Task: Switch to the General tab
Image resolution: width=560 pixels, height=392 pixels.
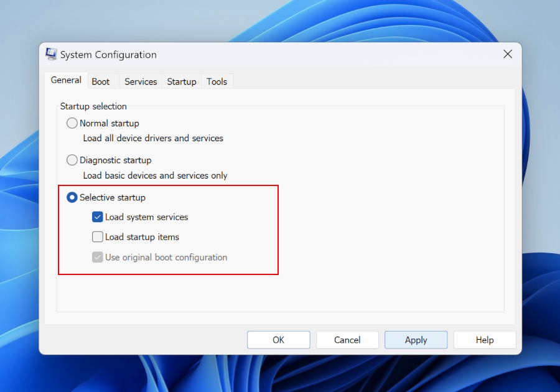Action: (66, 80)
